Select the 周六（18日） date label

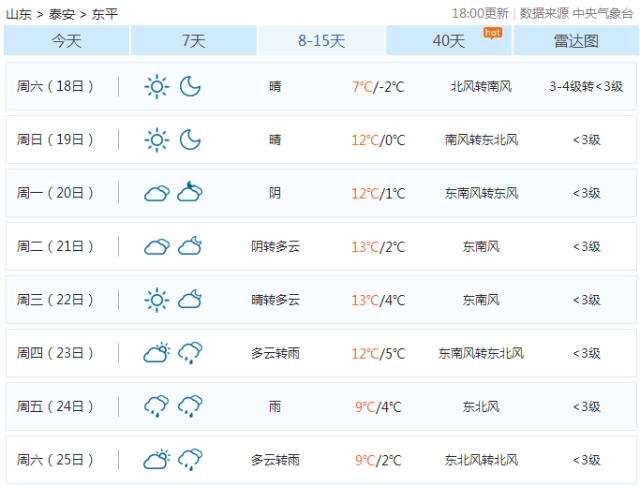[55, 87]
